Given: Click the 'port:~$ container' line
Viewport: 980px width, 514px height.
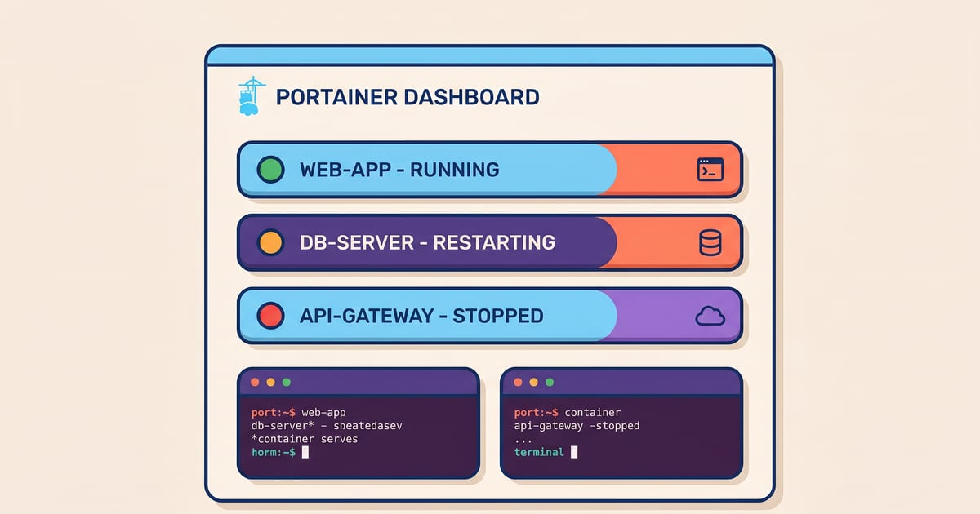Looking at the screenshot, I should click(568, 413).
